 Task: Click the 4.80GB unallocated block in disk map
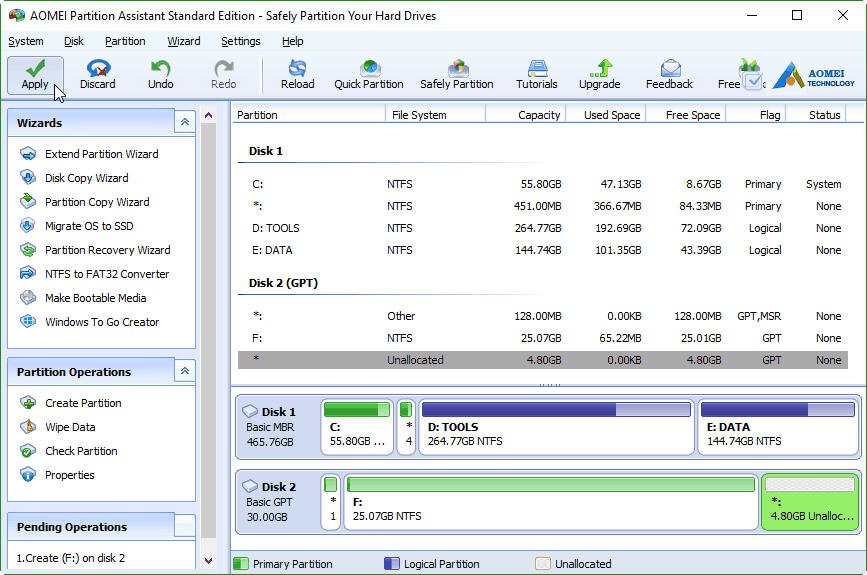(x=810, y=502)
